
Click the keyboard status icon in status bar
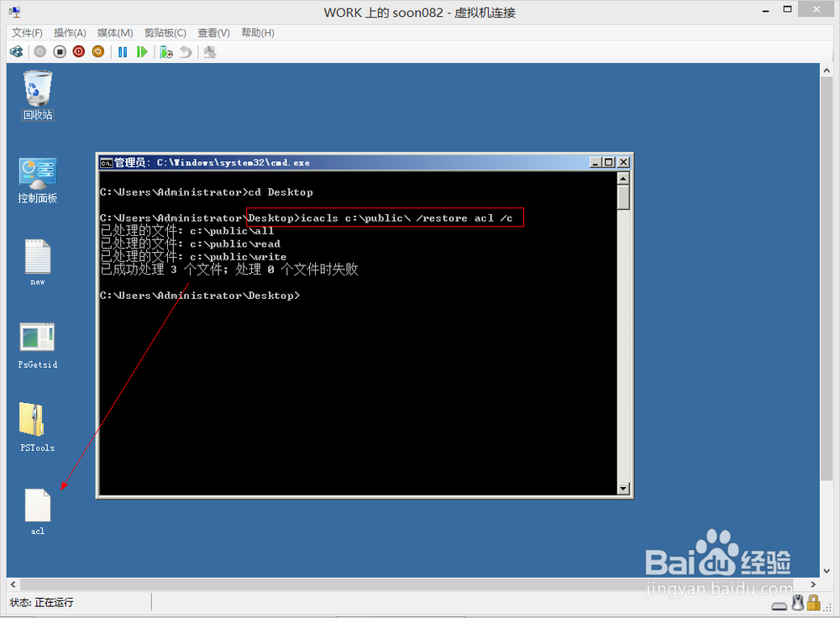point(780,605)
